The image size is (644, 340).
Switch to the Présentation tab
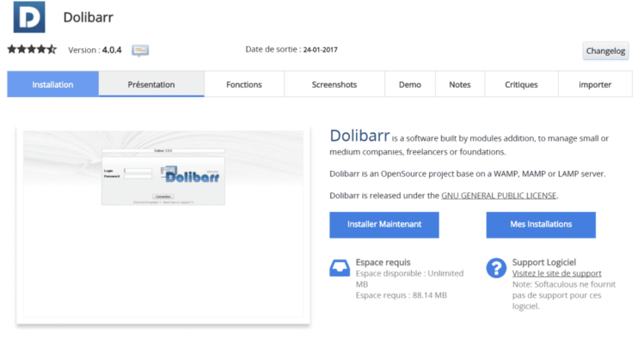pyautogui.click(x=151, y=84)
